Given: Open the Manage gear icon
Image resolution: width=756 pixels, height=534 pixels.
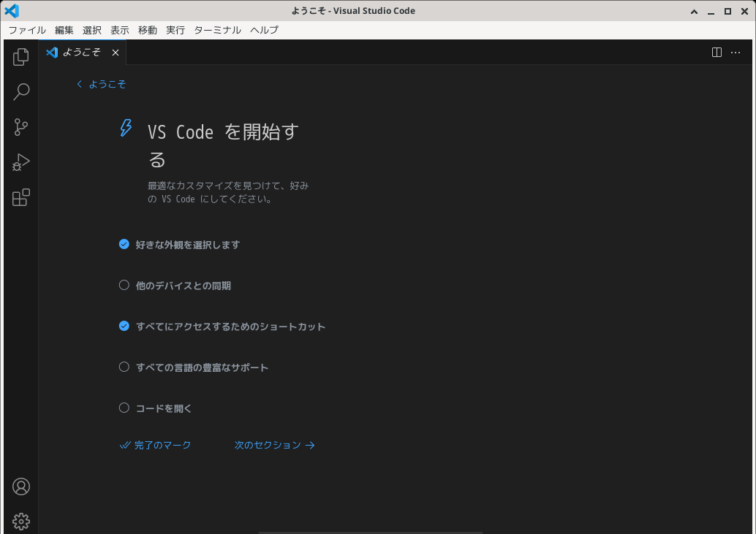Looking at the screenshot, I should 20,522.
